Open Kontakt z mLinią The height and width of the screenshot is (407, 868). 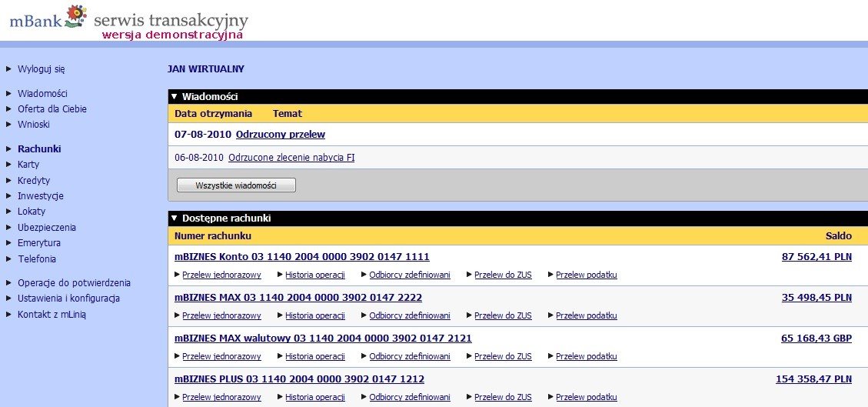[x=52, y=315]
